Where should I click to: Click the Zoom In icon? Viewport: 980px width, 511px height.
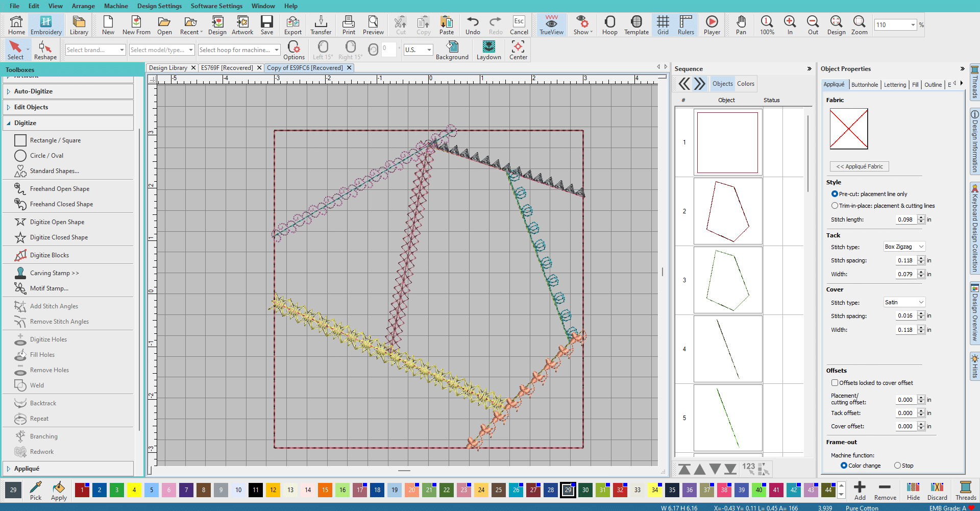790,25
